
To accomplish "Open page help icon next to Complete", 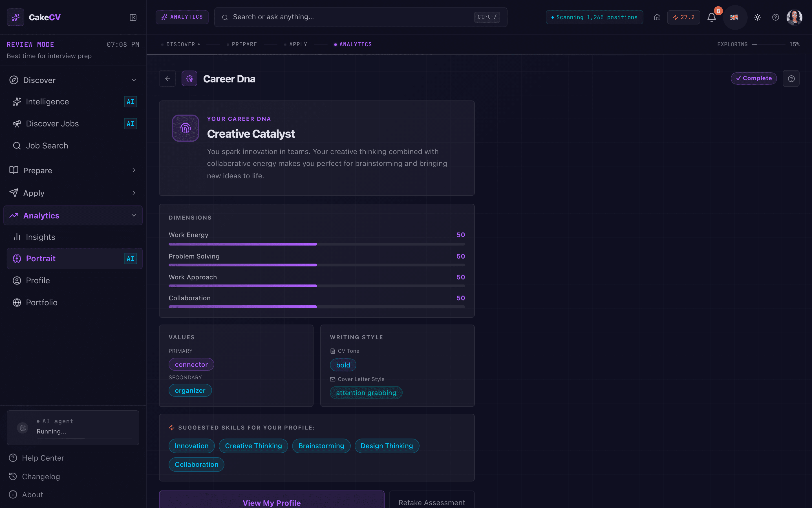I will pos(791,79).
